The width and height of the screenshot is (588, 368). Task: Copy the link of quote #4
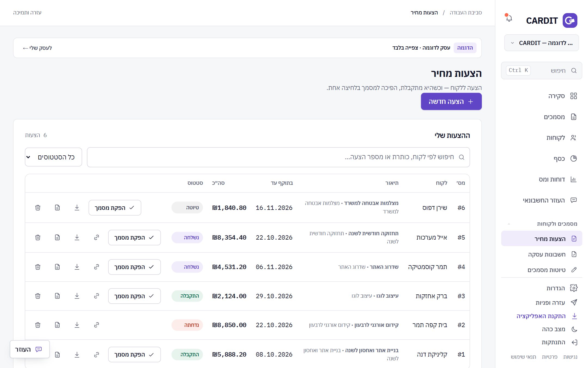click(97, 267)
